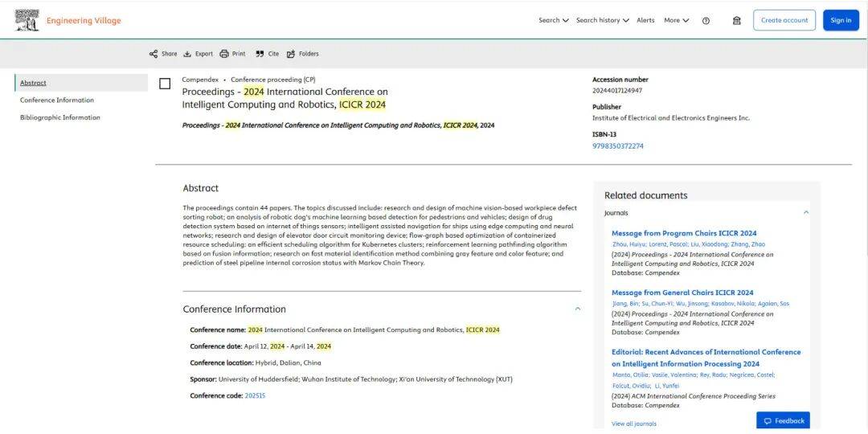This screenshot has height=434, width=868.
Task: Open conference code 202515 link
Action: [x=255, y=395]
